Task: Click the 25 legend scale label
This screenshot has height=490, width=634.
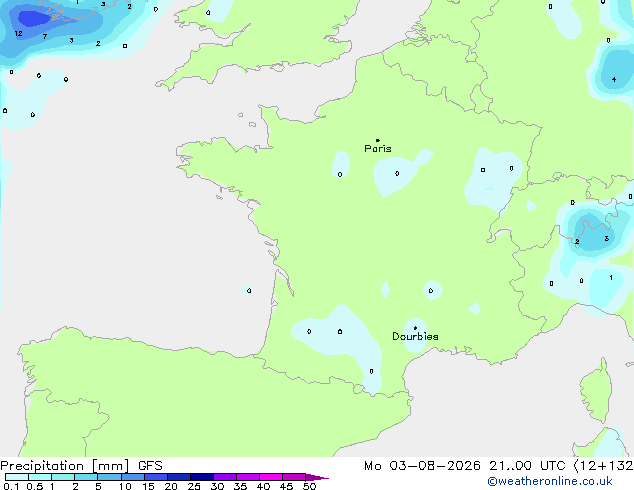Action: tap(194, 486)
